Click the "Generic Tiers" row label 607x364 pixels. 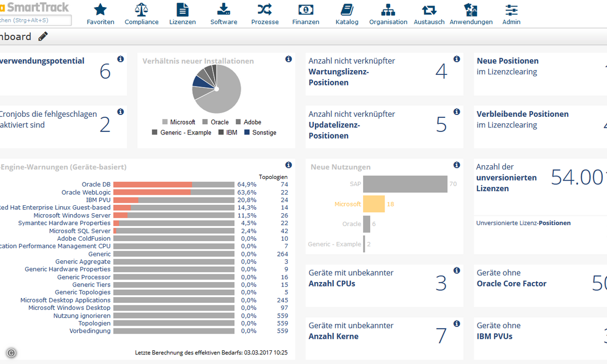pyautogui.click(x=92, y=285)
